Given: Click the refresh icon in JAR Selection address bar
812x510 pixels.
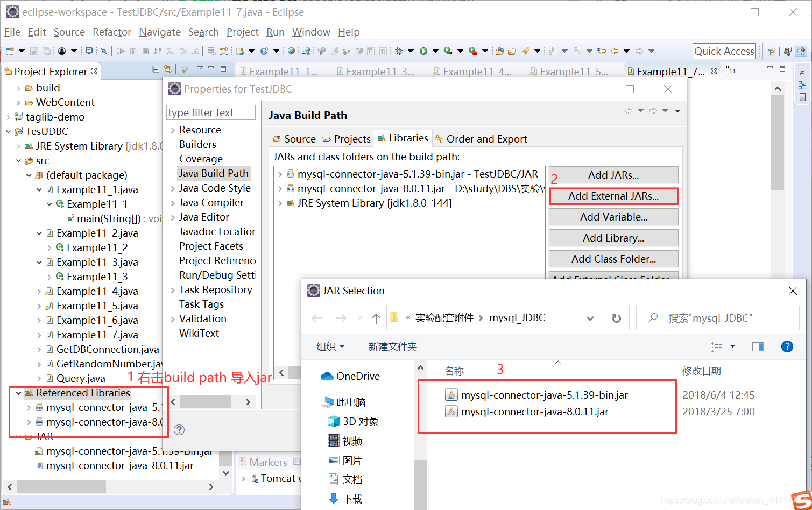Looking at the screenshot, I should (x=617, y=318).
